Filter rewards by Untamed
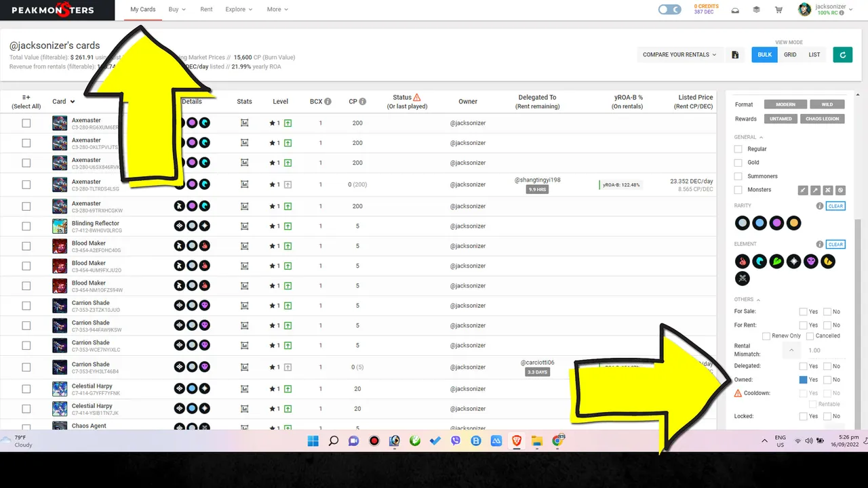 (781, 119)
